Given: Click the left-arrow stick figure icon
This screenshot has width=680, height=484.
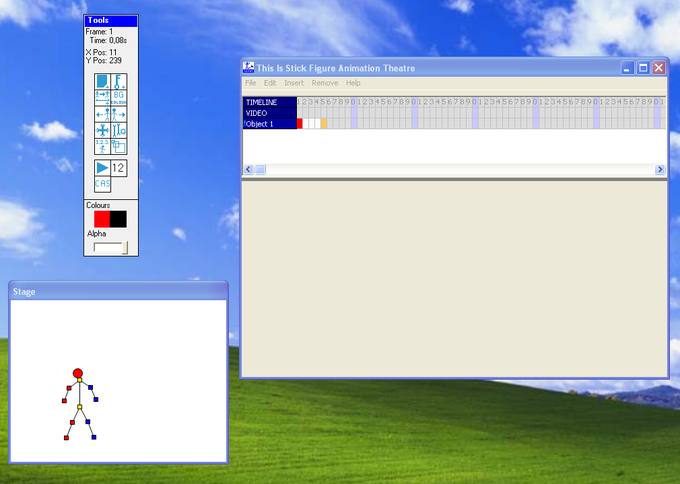Looking at the screenshot, I should coord(102,114).
